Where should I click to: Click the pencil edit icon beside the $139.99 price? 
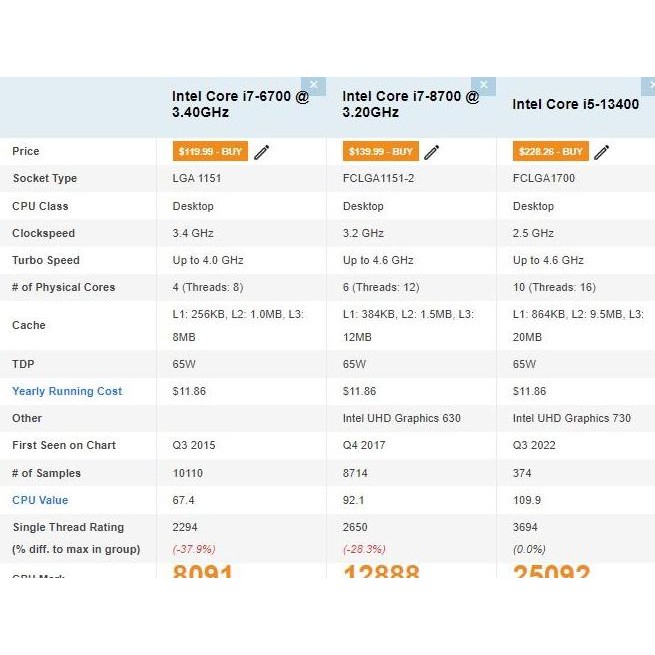pyautogui.click(x=432, y=152)
